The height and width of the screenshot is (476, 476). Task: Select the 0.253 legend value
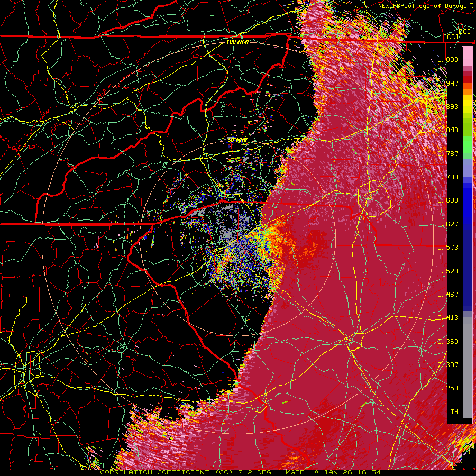(x=448, y=388)
